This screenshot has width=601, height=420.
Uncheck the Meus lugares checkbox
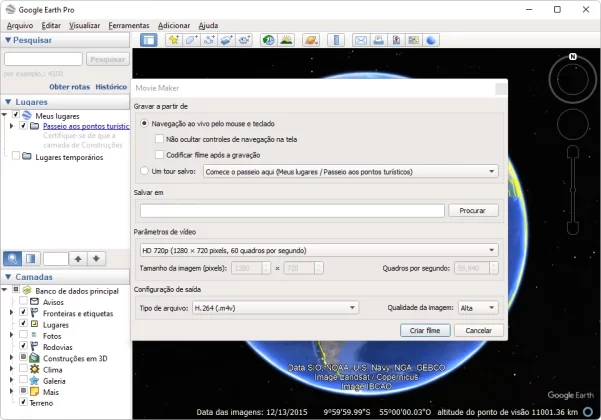16,114
